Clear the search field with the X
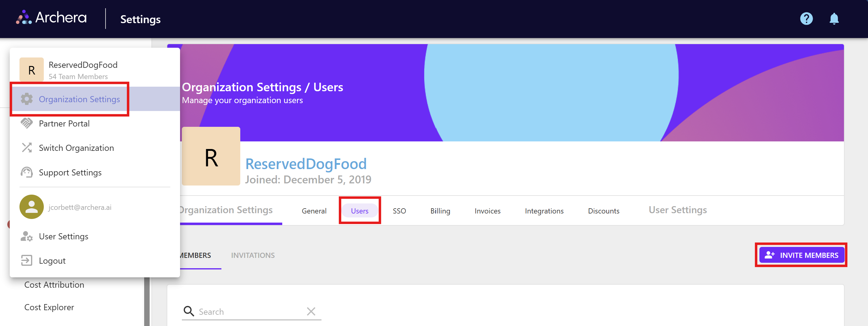 tap(311, 311)
